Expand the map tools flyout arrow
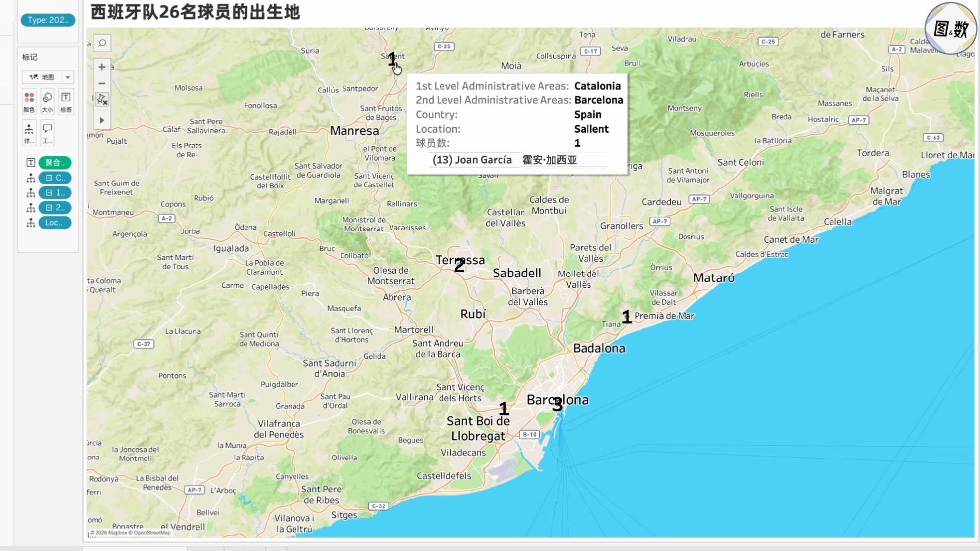This screenshot has height=551, width=980. [x=102, y=120]
